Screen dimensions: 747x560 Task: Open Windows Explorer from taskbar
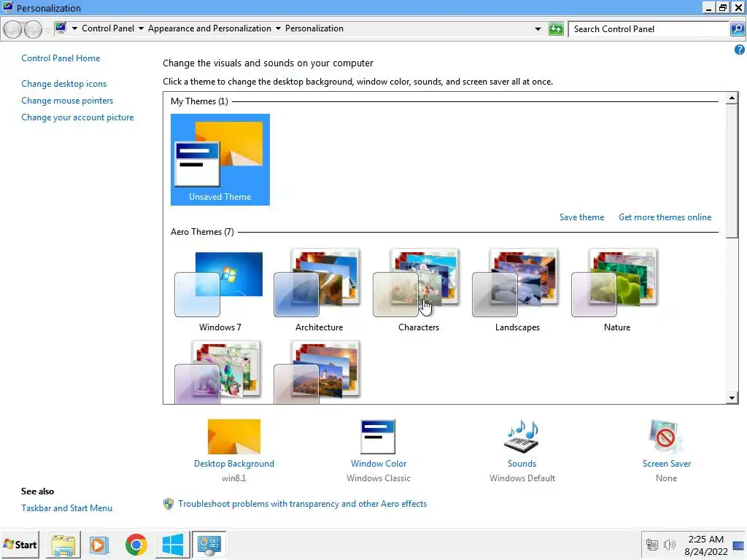coord(63,545)
